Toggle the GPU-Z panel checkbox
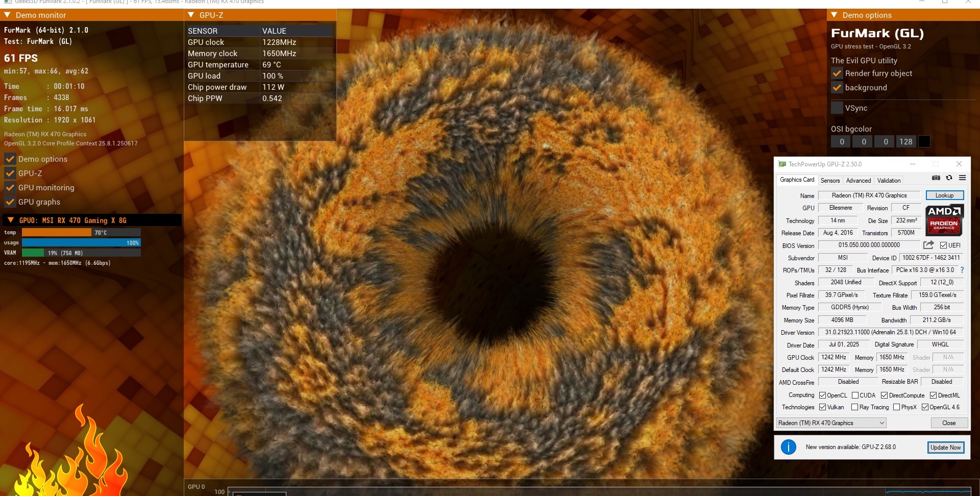The height and width of the screenshot is (496, 980). tap(10, 173)
